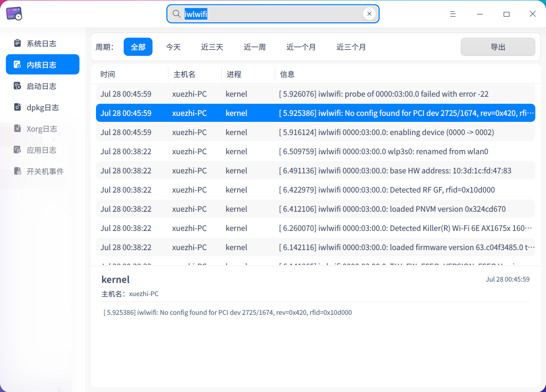Select the 内核日志 sidebar entry
This screenshot has width=546, height=392.
pyautogui.click(x=42, y=65)
